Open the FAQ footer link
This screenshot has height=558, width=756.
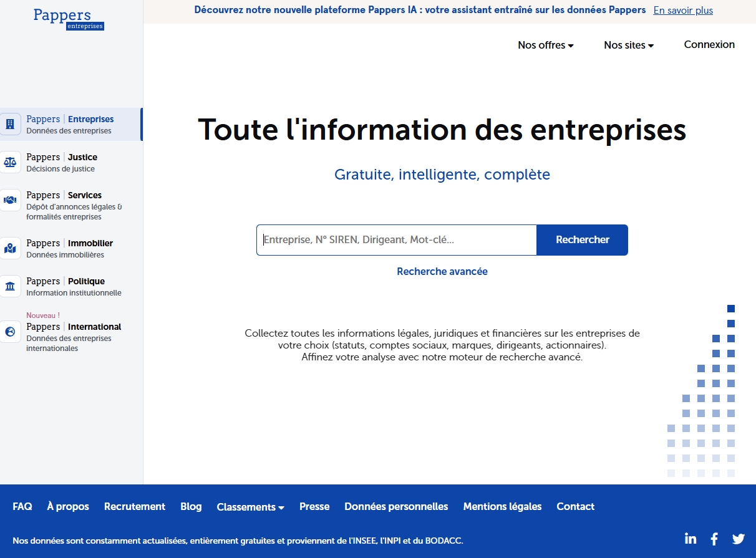pos(22,506)
